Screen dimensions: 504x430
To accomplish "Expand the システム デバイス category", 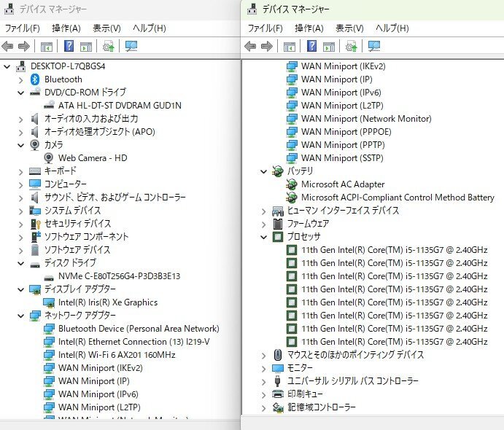I will click(21, 211).
